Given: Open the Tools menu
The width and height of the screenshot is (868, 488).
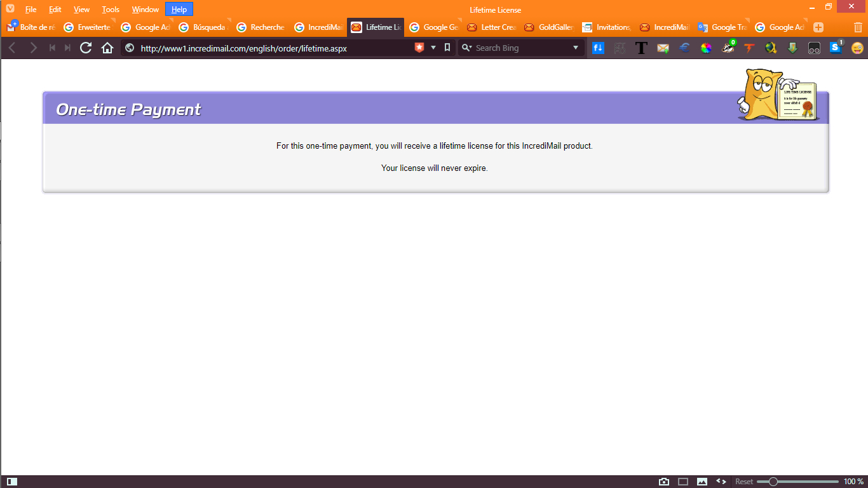Looking at the screenshot, I should click(111, 10).
